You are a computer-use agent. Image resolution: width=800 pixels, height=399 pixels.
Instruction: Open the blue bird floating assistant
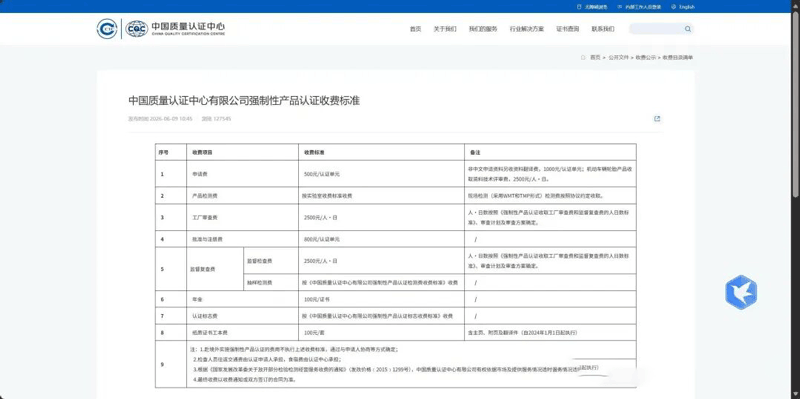pyautogui.click(x=741, y=292)
